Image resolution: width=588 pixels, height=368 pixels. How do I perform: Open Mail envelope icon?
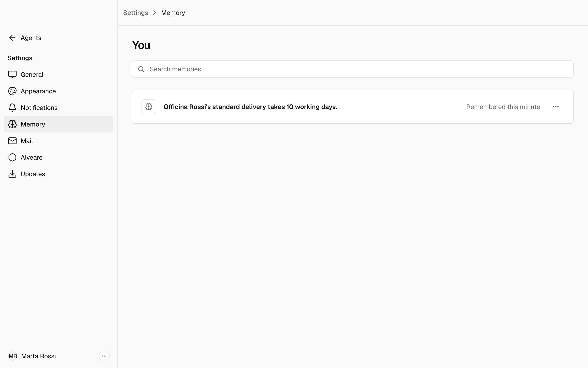pyautogui.click(x=12, y=141)
